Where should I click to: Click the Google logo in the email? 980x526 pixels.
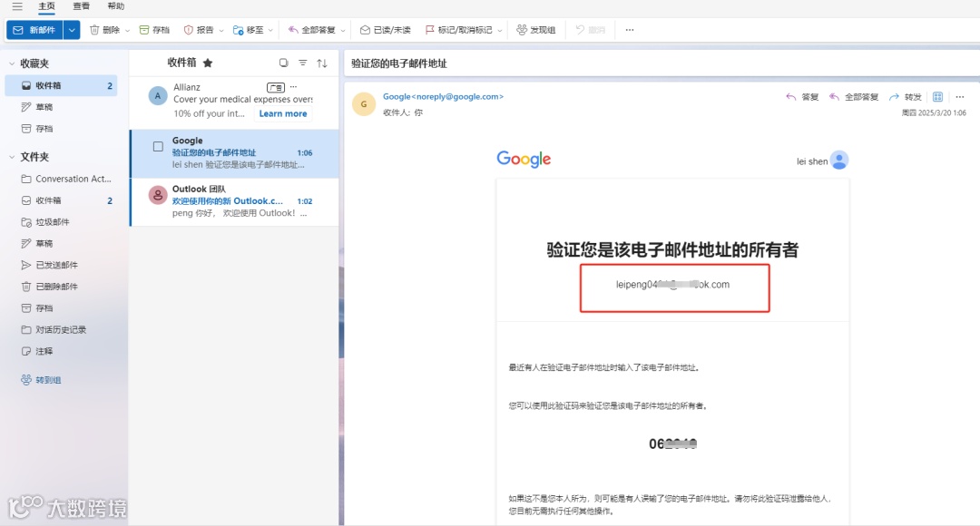tap(524, 160)
